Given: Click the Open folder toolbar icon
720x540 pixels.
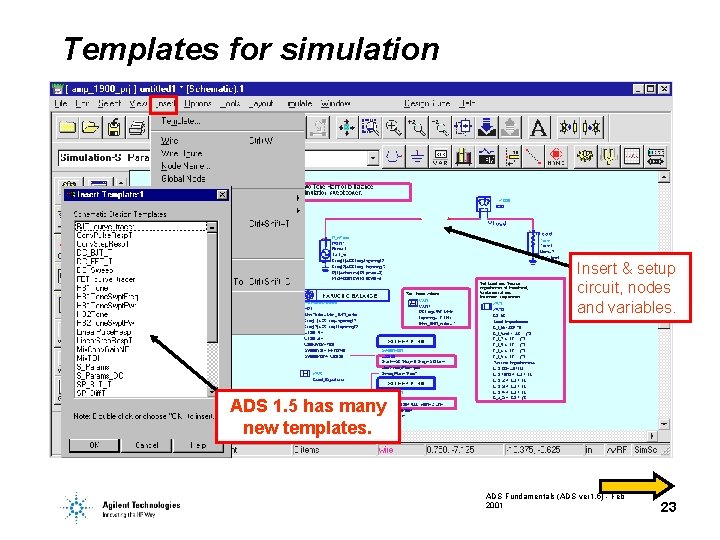Looking at the screenshot, I should pyautogui.click(x=90, y=127).
